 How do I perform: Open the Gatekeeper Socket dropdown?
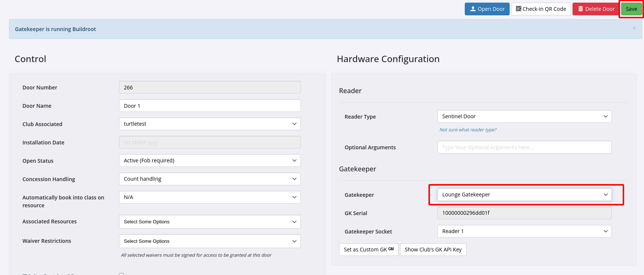pyautogui.click(x=524, y=231)
